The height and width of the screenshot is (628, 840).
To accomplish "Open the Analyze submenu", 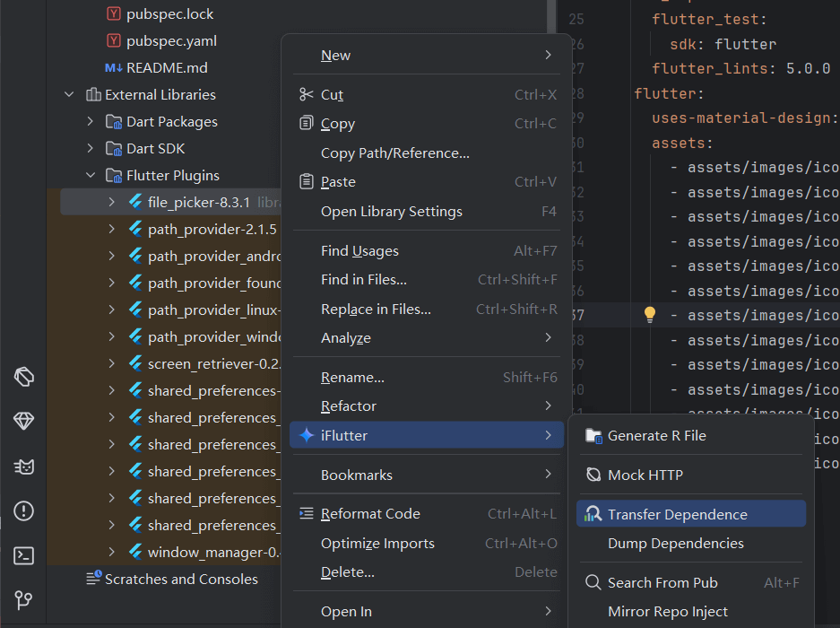I will click(x=427, y=338).
